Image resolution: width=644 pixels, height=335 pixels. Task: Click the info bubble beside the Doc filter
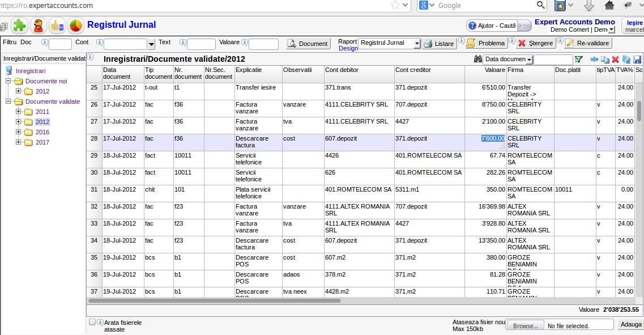pyautogui.click(x=44, y=42)
